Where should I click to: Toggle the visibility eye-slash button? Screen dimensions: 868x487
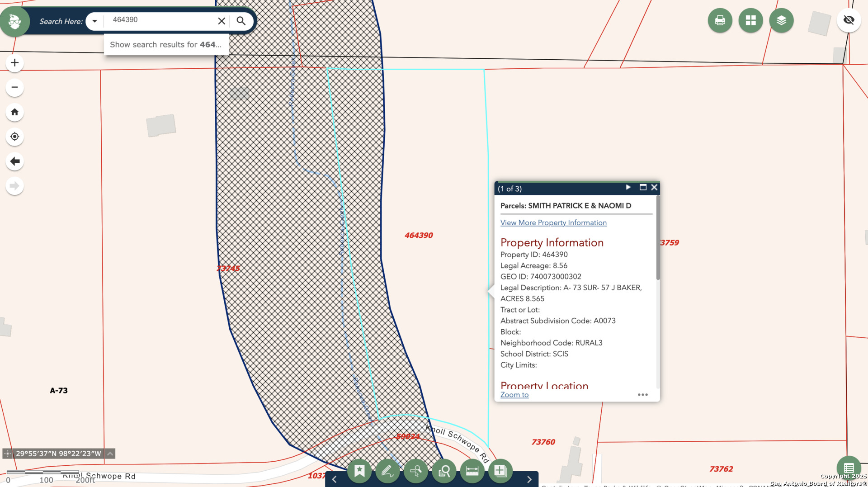click(849, 20)
